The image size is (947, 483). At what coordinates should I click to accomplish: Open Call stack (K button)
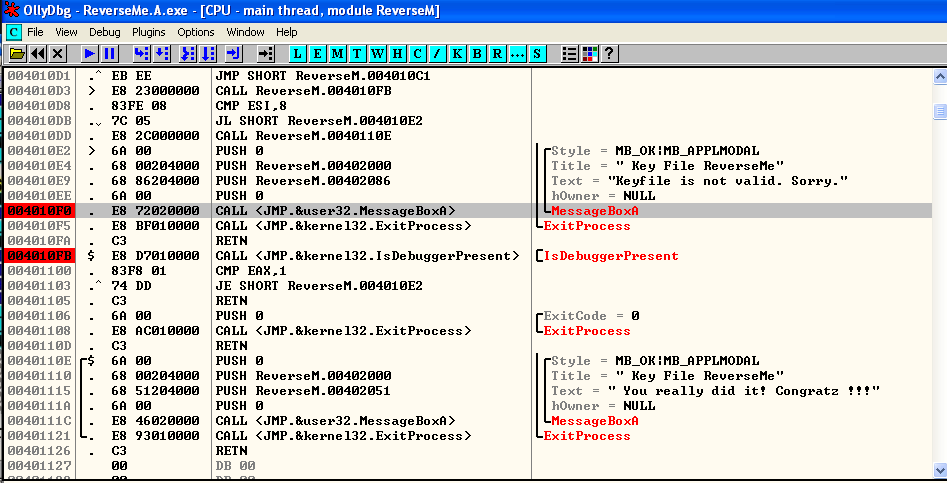pos(457,54)
